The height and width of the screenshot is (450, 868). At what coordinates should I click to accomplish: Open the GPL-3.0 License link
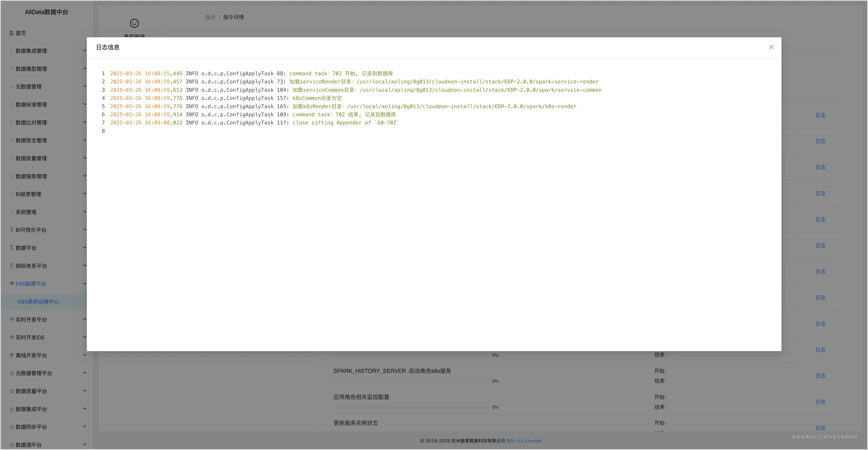coord(524,441)
